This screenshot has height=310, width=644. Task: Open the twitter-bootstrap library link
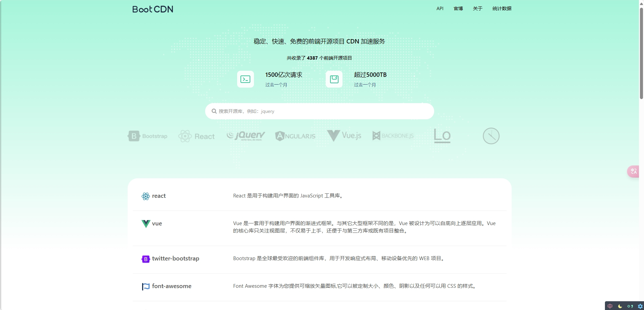click(x=175, y=258)
